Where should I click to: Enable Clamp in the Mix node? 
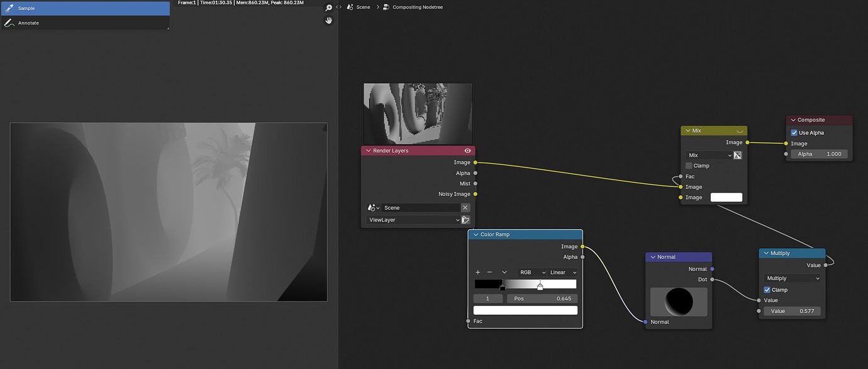click(x=689, y=166)
